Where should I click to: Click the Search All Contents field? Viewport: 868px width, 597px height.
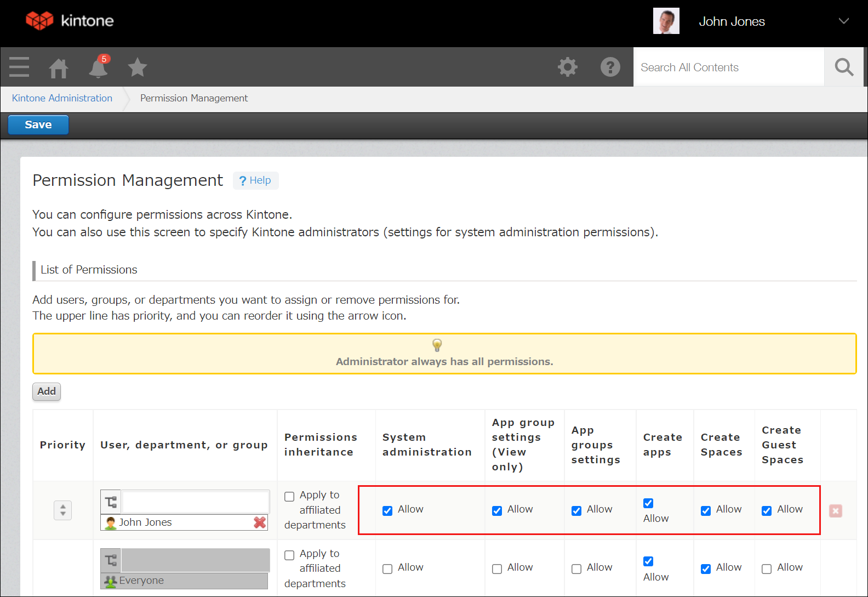coord(729,67)
